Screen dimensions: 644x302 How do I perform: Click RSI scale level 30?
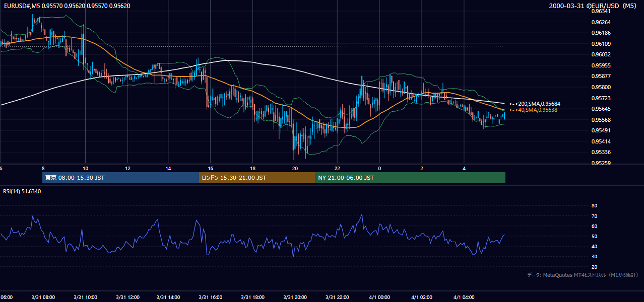[x=594, y=256]
